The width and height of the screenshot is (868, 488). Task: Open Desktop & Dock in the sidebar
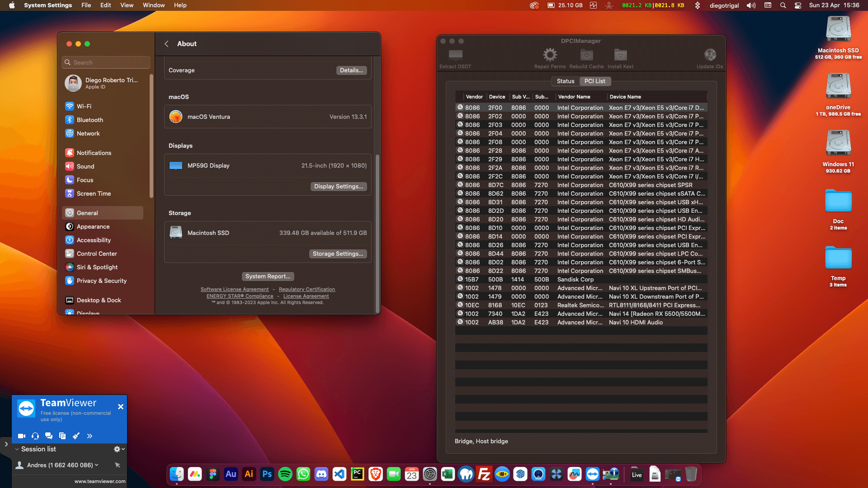pyautogui.click(x=103, y=300)
